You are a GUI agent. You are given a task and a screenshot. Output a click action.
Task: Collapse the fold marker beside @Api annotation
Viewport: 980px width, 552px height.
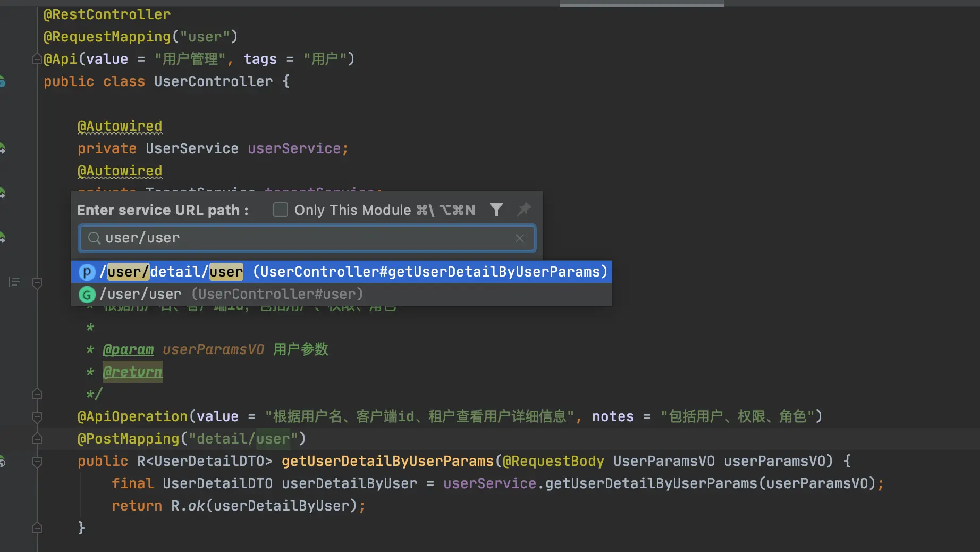37,59
